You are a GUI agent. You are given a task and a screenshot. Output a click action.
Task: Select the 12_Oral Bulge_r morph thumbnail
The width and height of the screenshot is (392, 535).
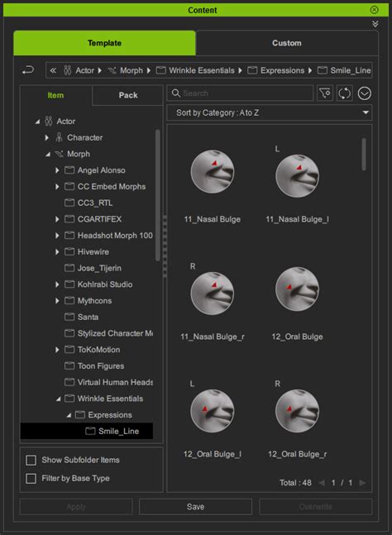[x=297, y=411]
